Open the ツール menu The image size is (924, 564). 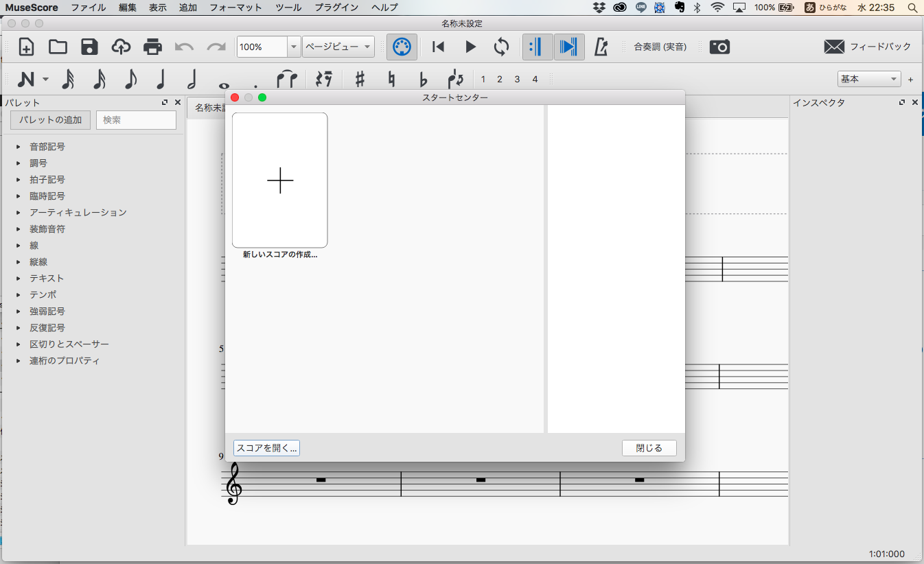coord(288,8)
